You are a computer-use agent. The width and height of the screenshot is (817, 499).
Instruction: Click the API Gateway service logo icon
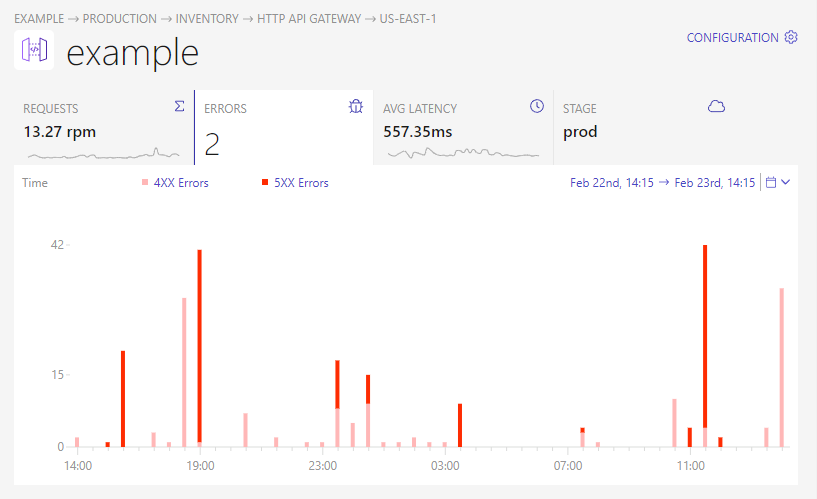click(x=34, y=51)
